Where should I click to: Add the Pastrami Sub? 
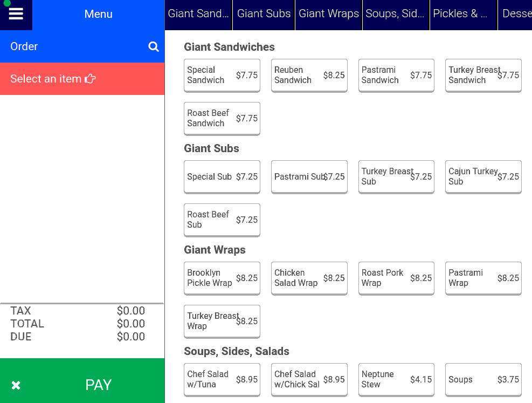(x=309, y=177)
